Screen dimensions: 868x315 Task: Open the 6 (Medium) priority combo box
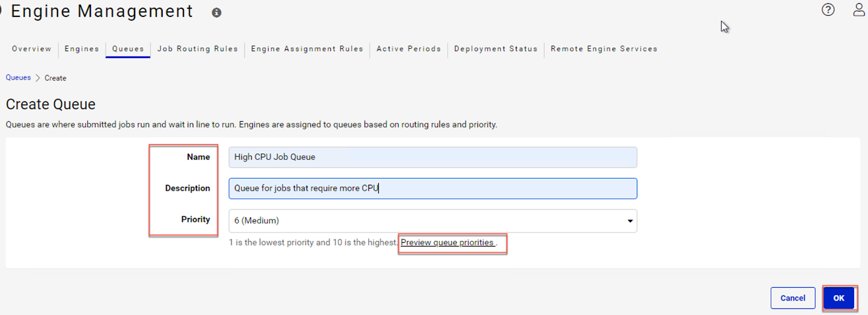[433, 221]
